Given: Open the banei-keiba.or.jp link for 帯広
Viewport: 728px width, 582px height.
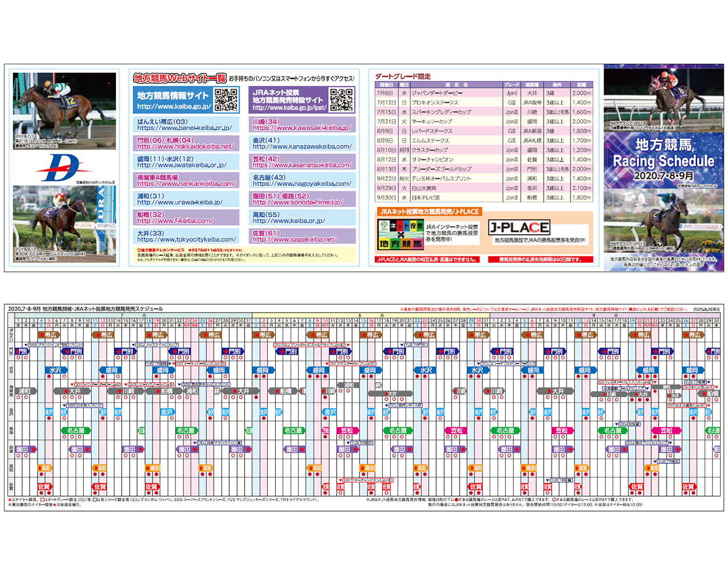Looking at the screenshot, I should 184,128.
